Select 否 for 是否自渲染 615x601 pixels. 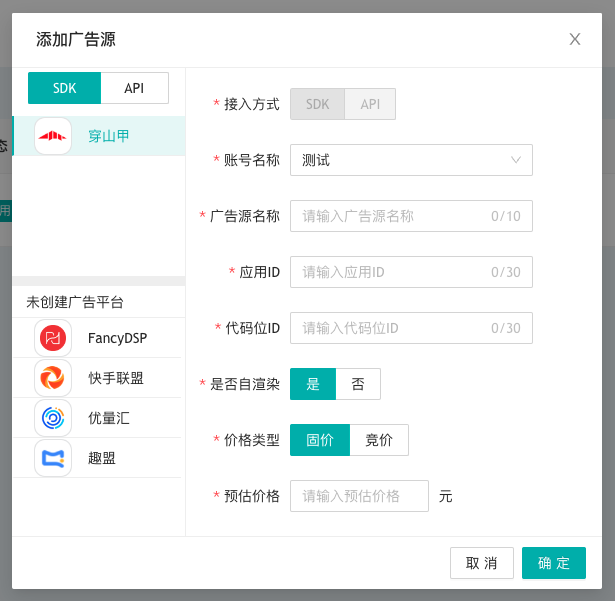358,384
